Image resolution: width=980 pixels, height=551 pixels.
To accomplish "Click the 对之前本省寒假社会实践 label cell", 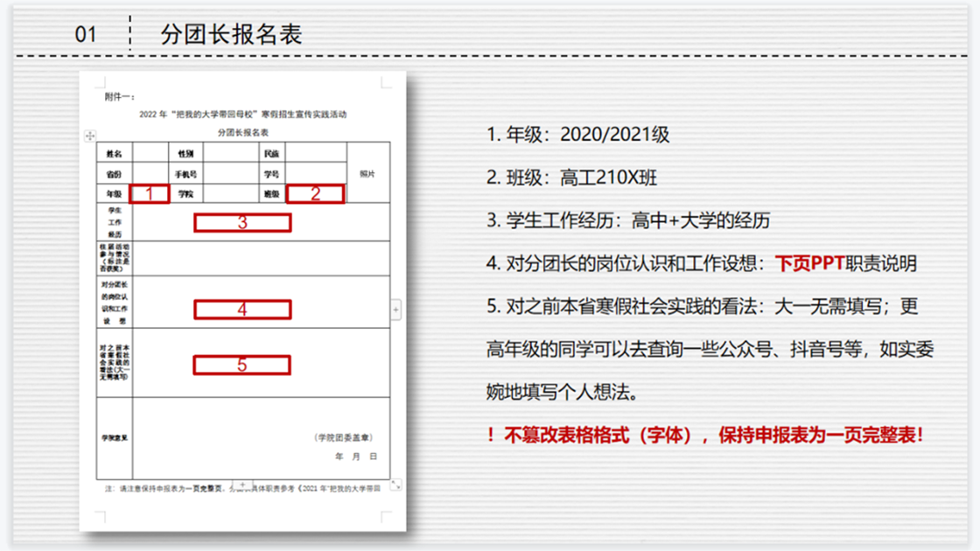I will point(115,362).
